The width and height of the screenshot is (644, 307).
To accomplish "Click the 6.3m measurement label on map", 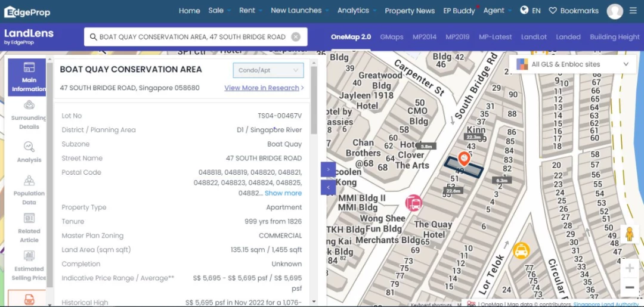I will tap(502, 180).
